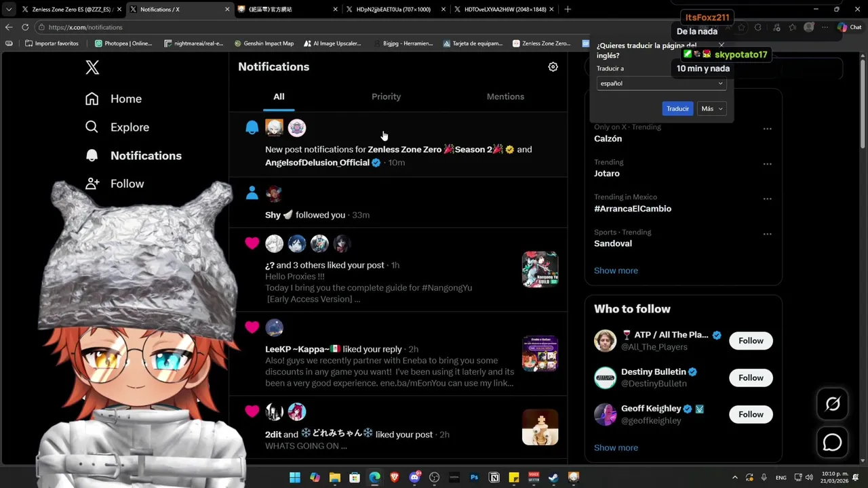Open Discord from the taskbar
868x488 pixels.
(x=414, y=477)
